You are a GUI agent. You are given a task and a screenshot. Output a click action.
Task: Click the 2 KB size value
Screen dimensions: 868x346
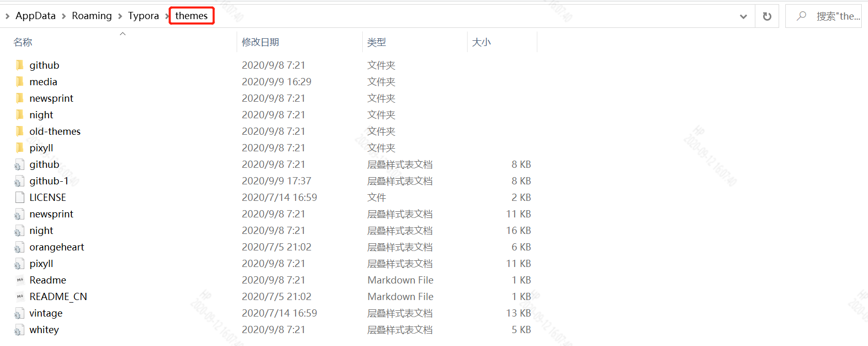[x=521, y=197]
